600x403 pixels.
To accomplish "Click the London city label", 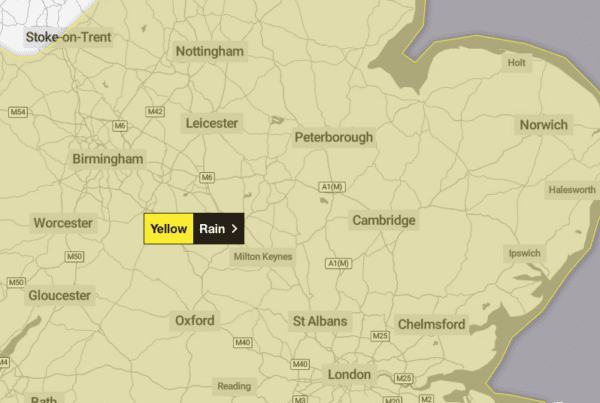I will (349, 374).
